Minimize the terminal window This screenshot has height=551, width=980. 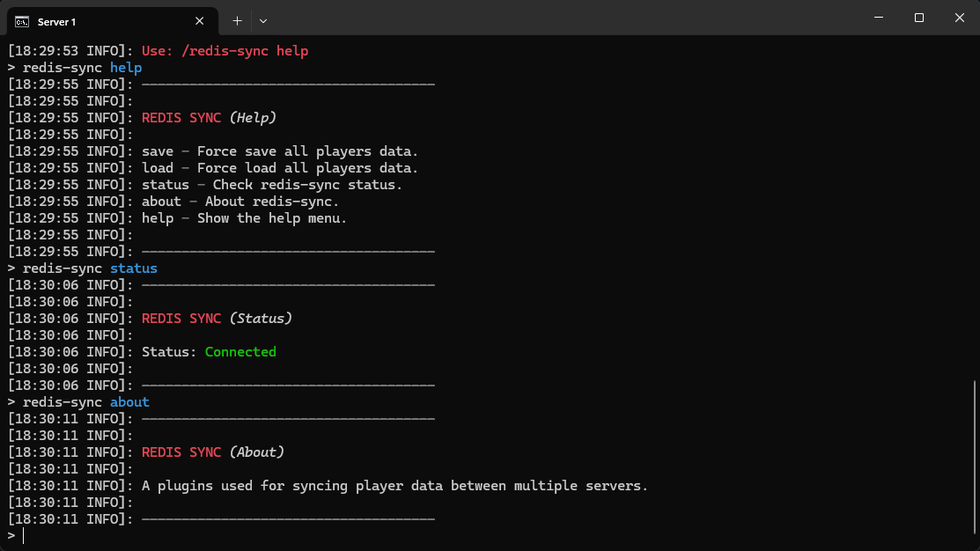(879, 18)
